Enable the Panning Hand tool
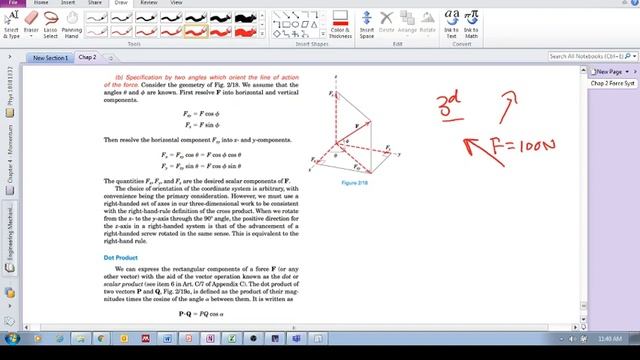This screenshot has width=640, height=360. coord(71,24)
